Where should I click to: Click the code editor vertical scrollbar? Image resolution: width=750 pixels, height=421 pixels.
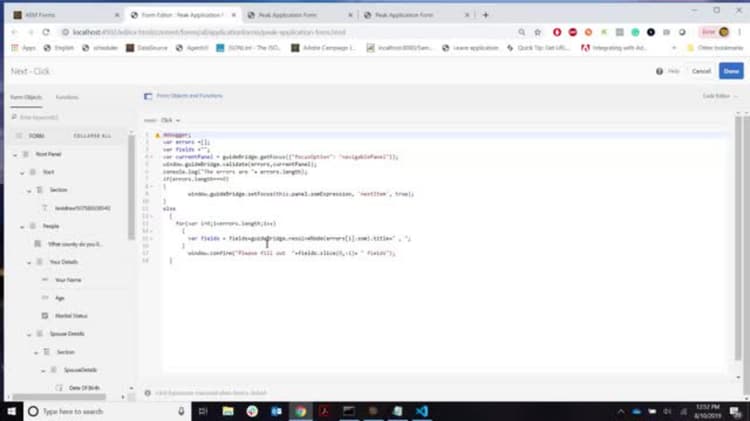(x=738, y=238)
